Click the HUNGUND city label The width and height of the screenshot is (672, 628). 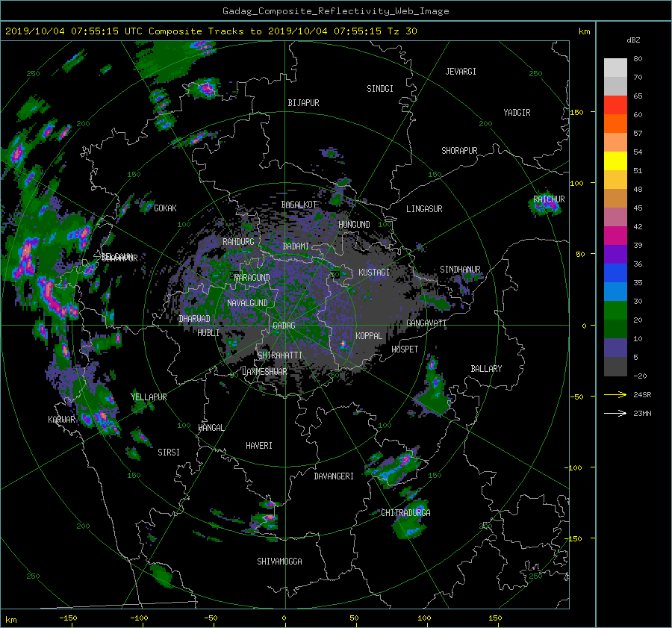coord(354,225)
